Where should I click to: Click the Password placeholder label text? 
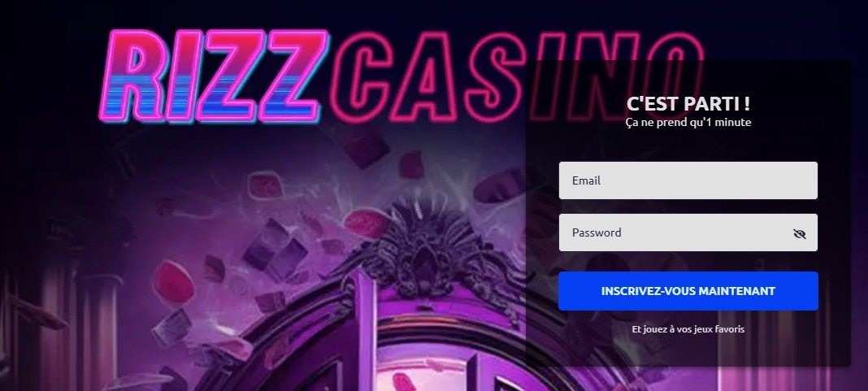597,232
